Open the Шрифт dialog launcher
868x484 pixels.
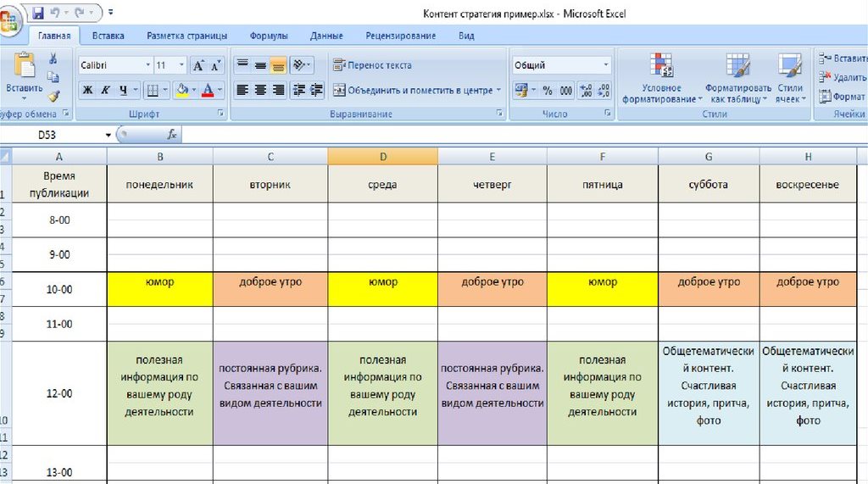tap(221, 113)
